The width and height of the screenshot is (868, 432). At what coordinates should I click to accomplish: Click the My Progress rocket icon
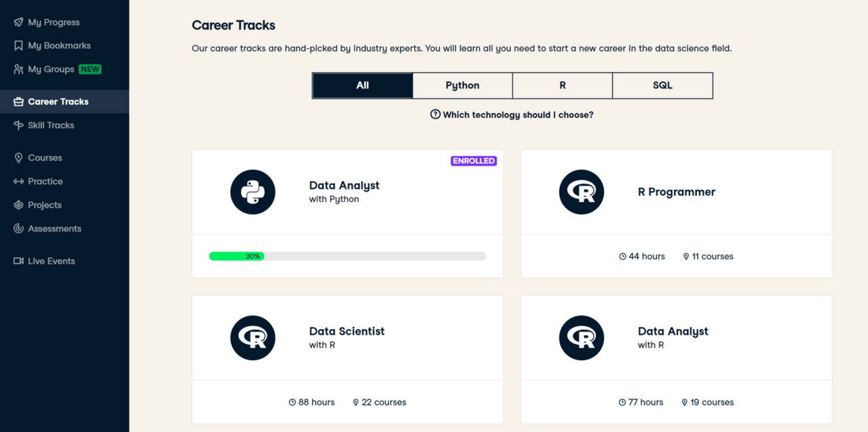tap(18, 22)
